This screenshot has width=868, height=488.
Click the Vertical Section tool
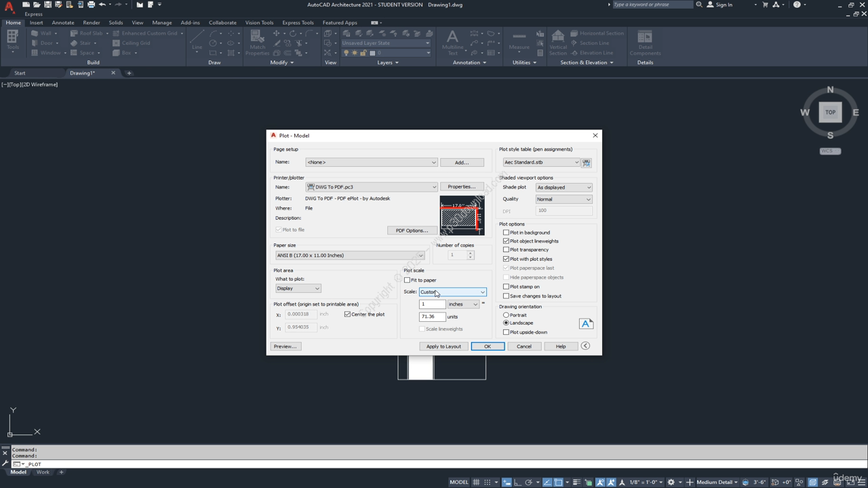[x=558, y=42]
